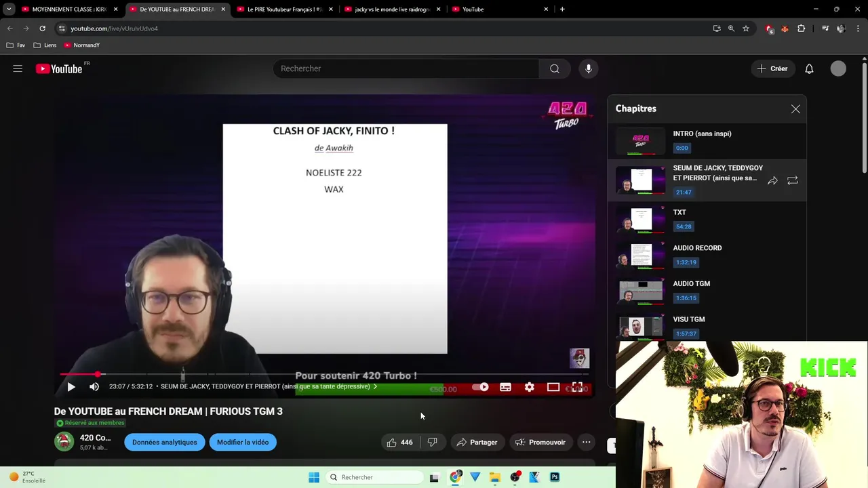The image size is (868, 488).
Task: Open the NormandY bookmark
Action: 82,45
